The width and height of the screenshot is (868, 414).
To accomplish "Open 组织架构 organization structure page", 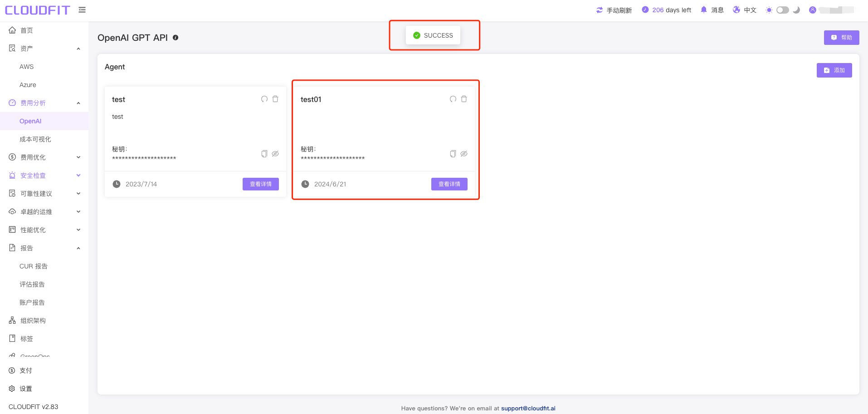I will pyautogui.click(x=44, y=321).
